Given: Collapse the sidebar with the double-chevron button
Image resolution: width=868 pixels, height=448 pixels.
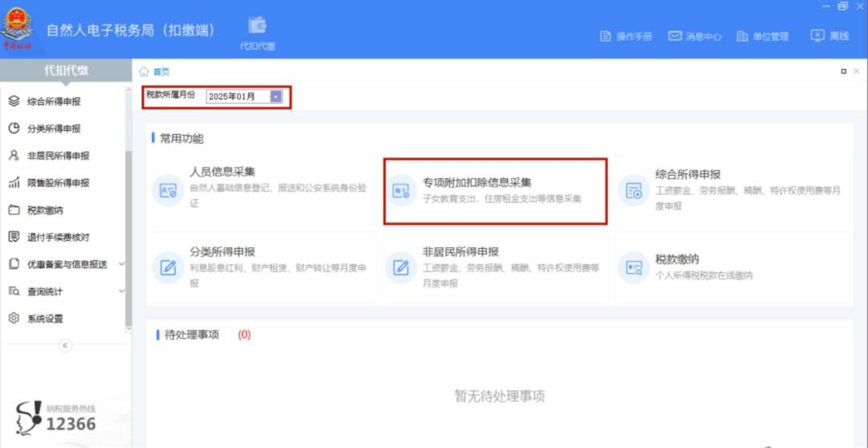Looking at the screenshot, I should [65, 346].
